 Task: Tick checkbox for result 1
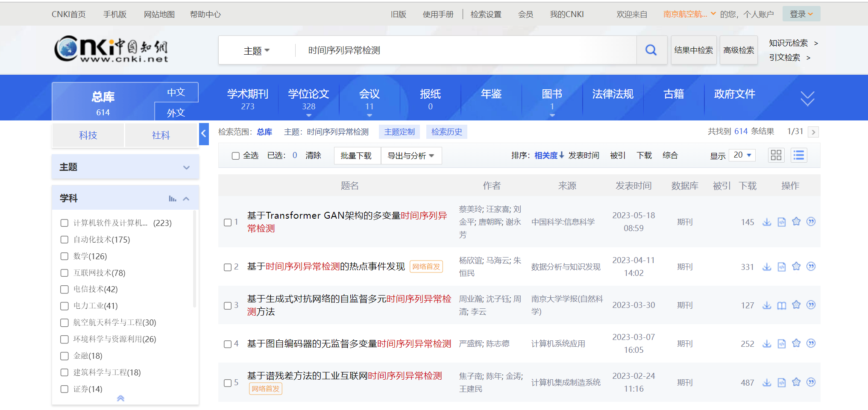pyautogui.click(x=228, y=222)
